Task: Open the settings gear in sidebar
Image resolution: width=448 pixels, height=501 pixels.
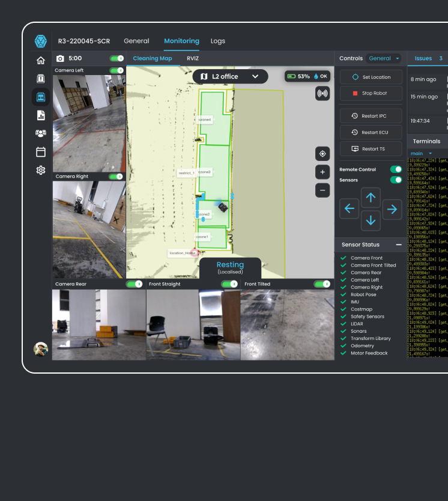Action: [41, 170]
